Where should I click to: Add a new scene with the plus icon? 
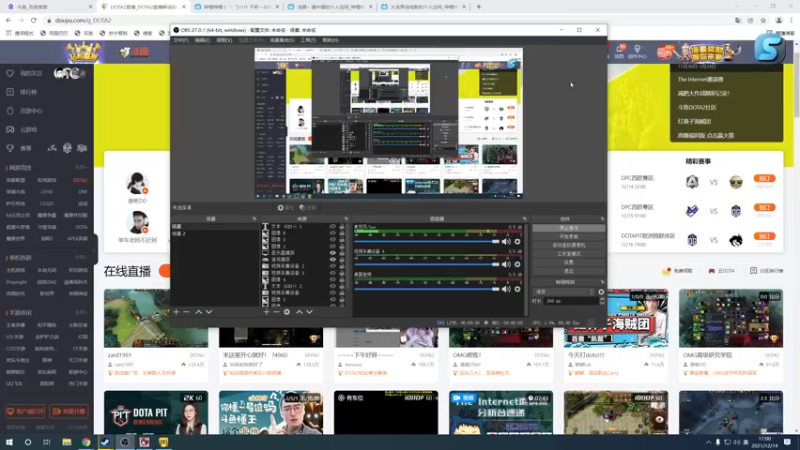pos(176,312)
